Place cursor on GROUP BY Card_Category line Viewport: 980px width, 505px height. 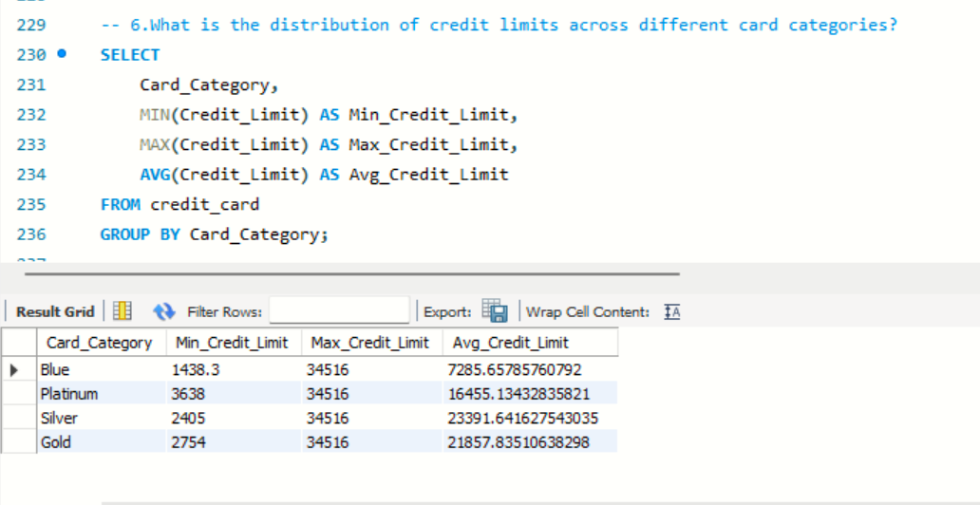(x=215, y=234)
